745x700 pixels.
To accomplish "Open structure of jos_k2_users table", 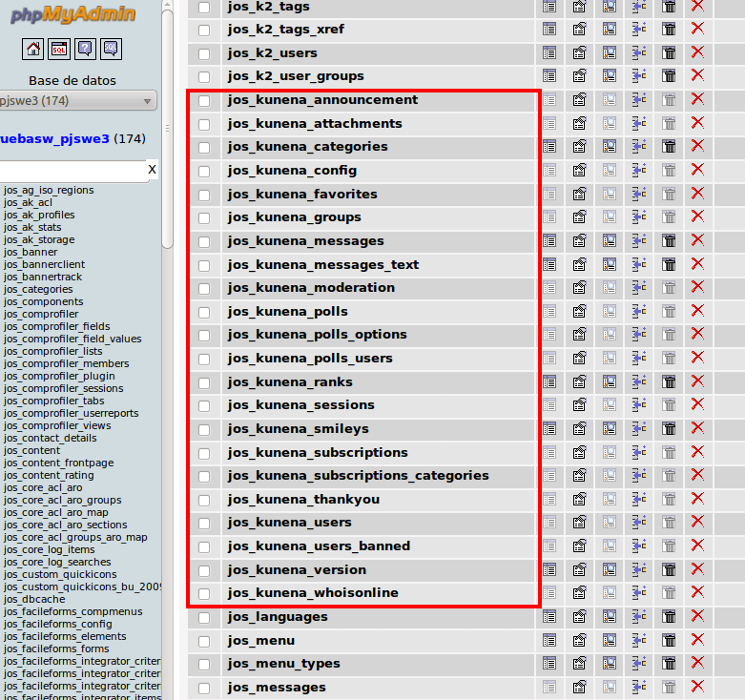I will 579,52.
